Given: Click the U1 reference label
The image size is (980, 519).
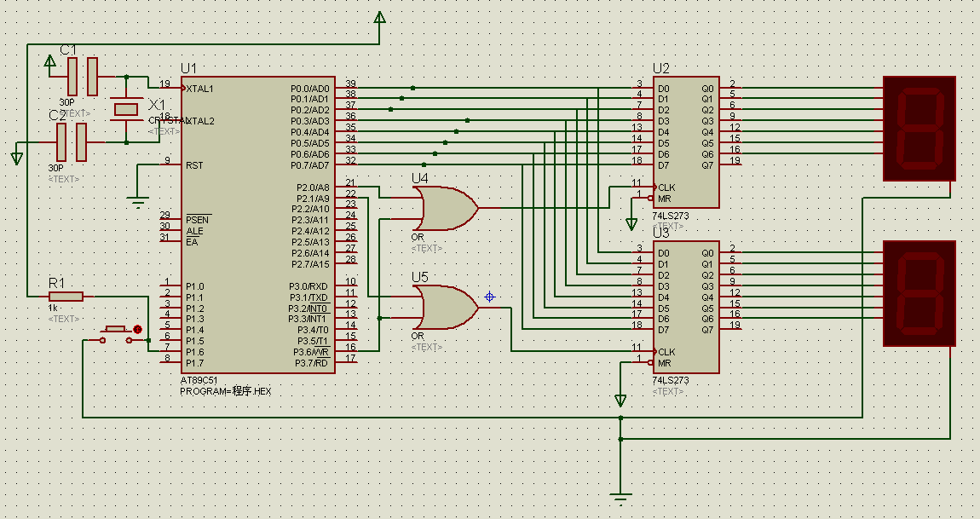Looking at the screenshot, I should pos(188,68).
